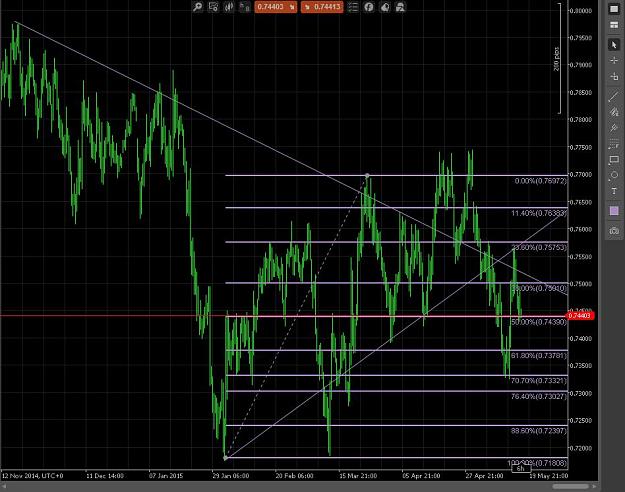Click the 61.80%(0.73781) Fibonacci label
This screenshot has width=625, height=492.
click(x=539, y=356)
